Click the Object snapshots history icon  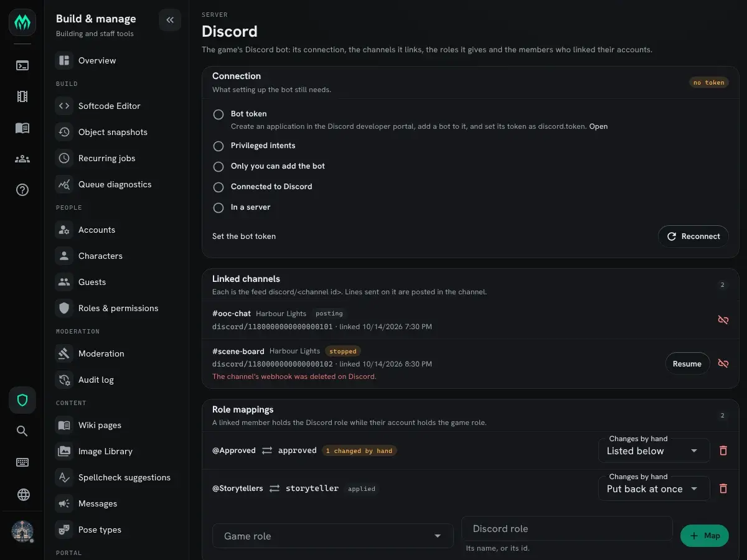64,132
